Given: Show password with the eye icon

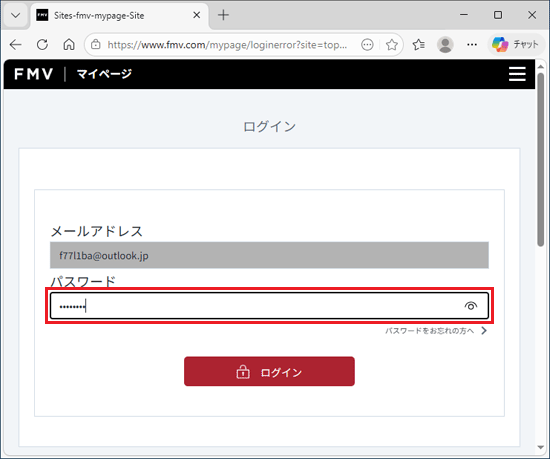Looking at the screenshot, I should pos(471,306).
